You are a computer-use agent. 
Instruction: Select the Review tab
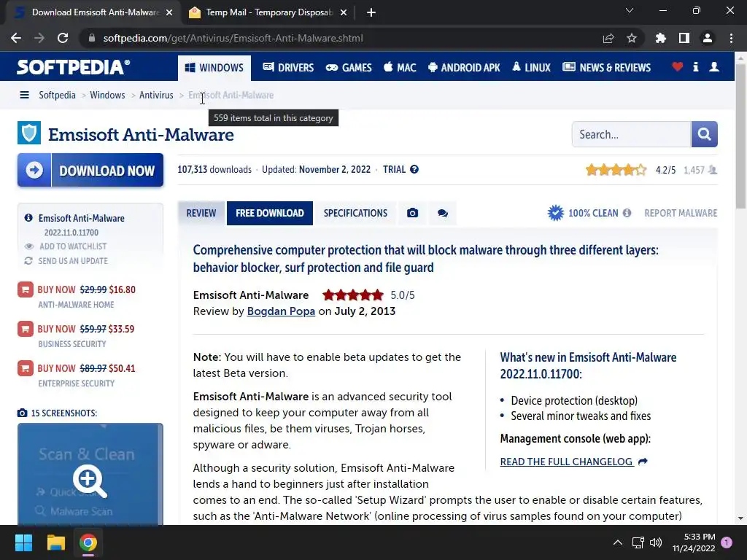201,214
